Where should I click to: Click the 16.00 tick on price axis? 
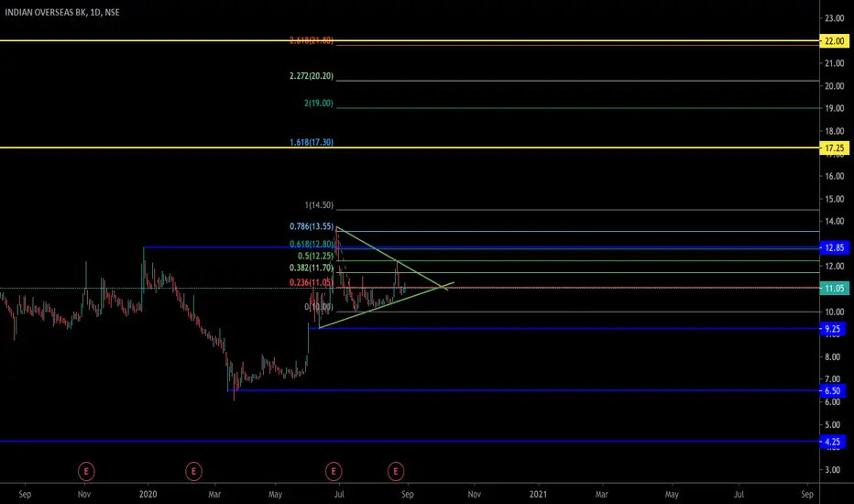(x=834, y=176)
